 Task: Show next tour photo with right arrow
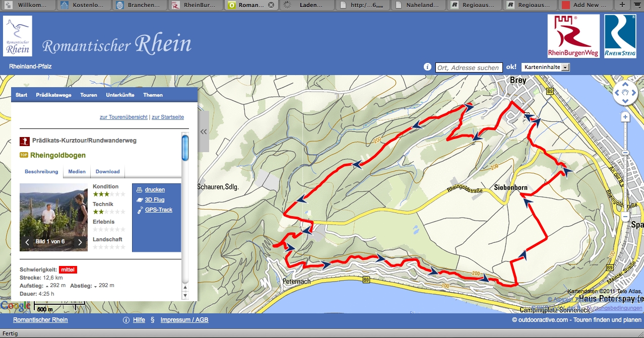coord(80,242)
